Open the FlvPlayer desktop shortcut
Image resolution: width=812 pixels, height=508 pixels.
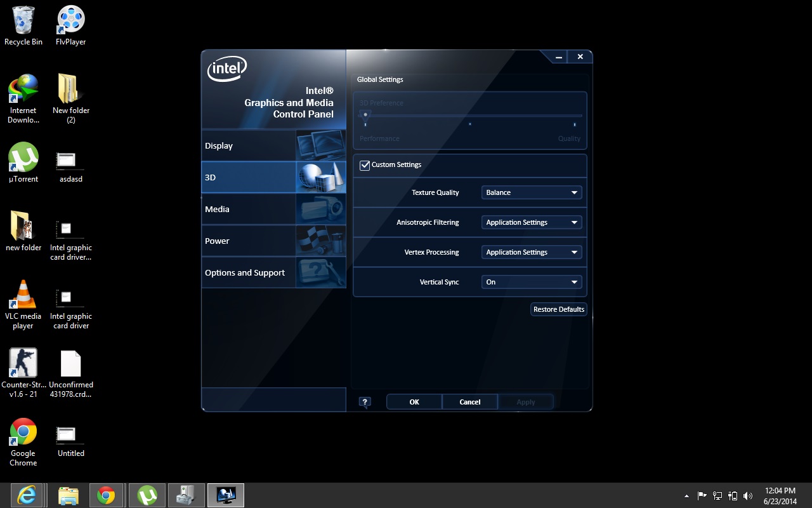70,20
